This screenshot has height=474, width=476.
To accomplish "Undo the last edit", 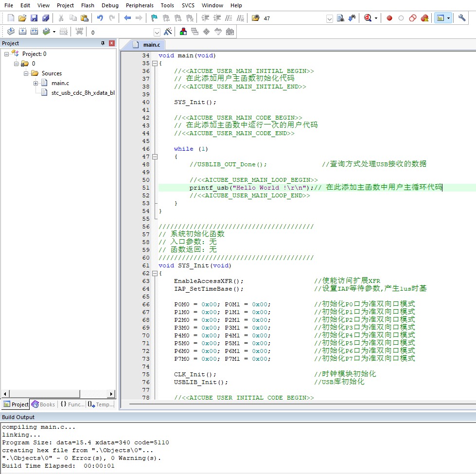I will 100,18.
